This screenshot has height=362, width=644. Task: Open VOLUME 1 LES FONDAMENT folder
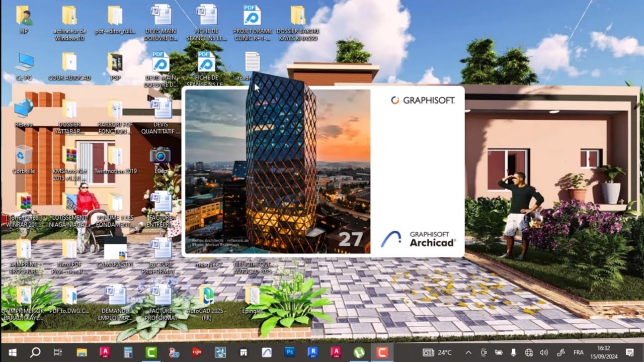(115, 201)
